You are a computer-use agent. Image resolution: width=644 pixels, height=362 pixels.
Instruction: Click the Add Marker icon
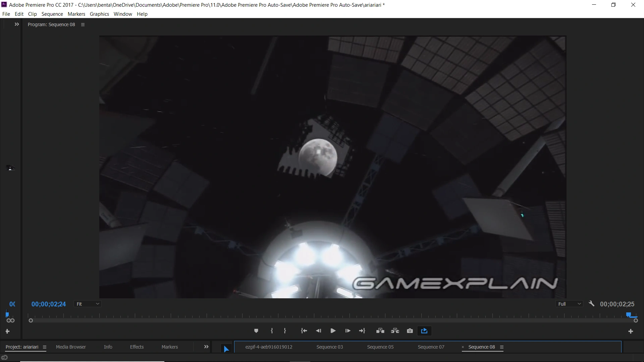click(256, 331)
